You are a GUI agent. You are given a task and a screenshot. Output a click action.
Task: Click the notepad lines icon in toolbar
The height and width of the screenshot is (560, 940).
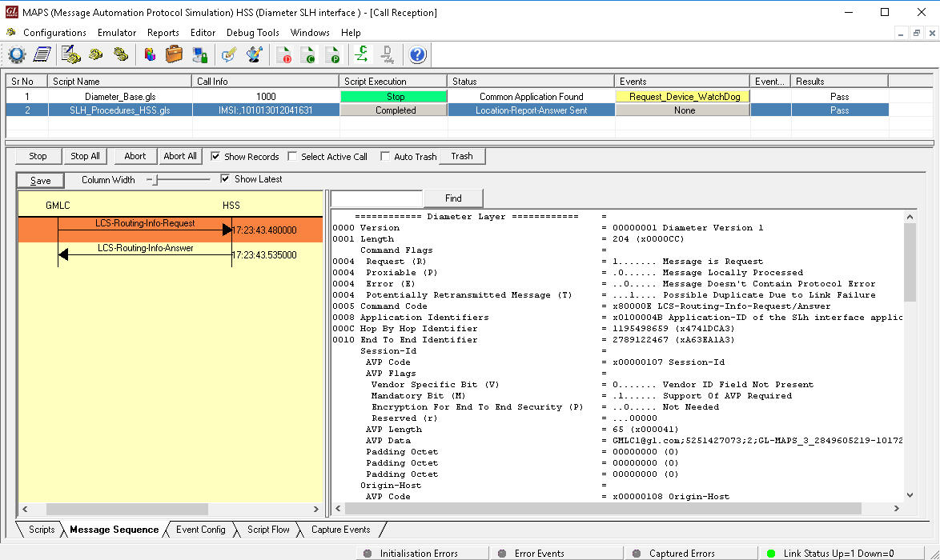[42, 54]
